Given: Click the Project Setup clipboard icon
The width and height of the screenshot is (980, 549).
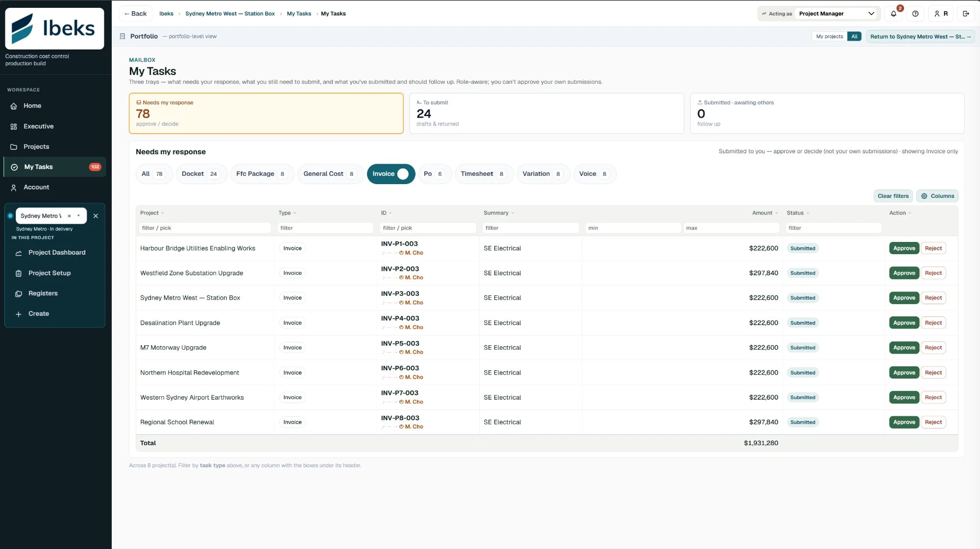Looking at the screenshot, I should (19, 273).
